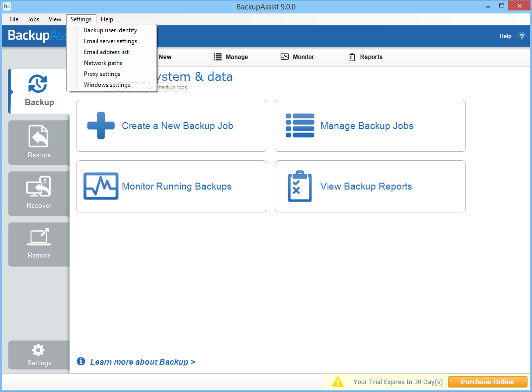This screenshot has width=532, height=392.
Task: Switch to the New tab
Action: (165, 57)
